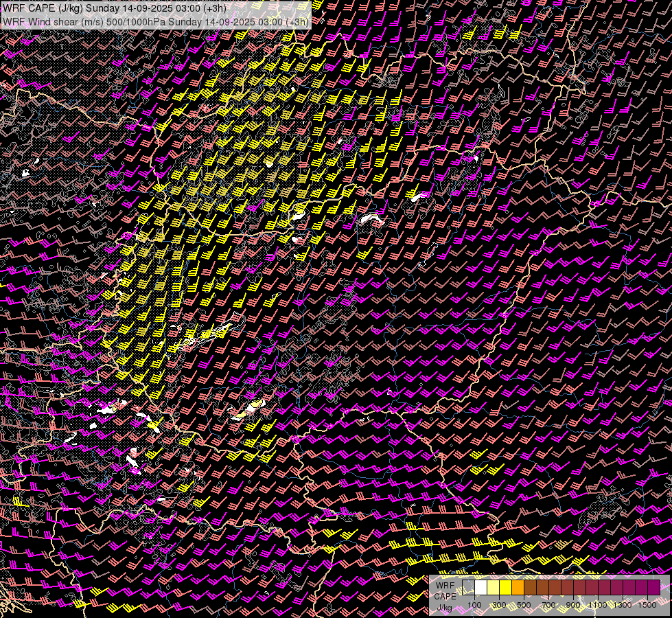Select the rightmost purple legend swatch
This screenshot has height=618, width=672.
(653, 588)
